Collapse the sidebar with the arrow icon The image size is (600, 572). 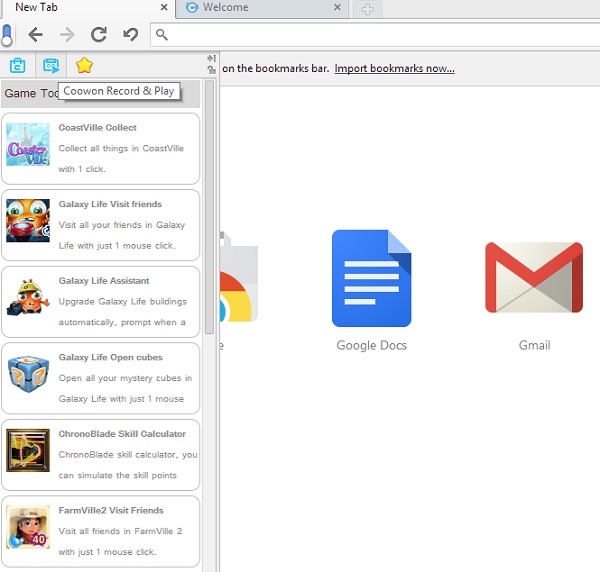211,58
